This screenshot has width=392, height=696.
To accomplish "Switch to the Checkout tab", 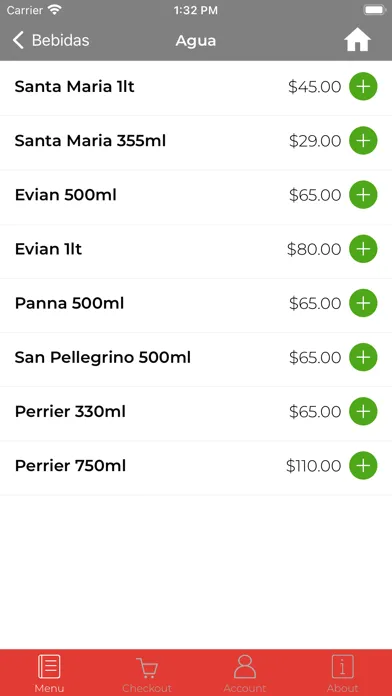I will 147,673.
